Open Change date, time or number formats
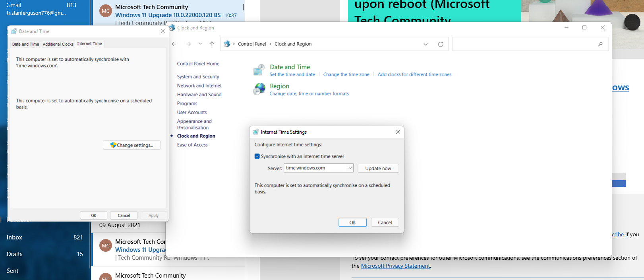Screen dimensions: 644x280 [x=309, y=94]
